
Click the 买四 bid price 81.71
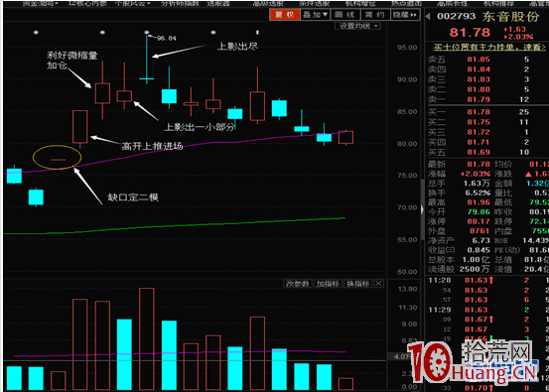pos(479,142)
